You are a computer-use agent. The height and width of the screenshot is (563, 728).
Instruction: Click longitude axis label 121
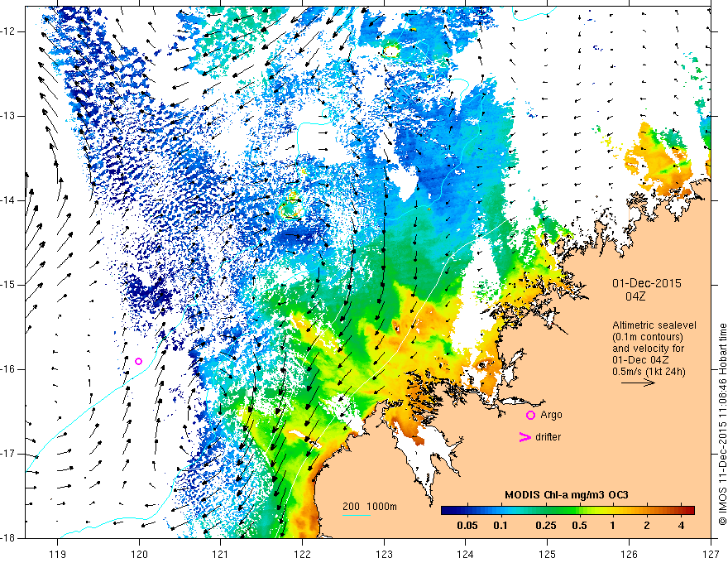221,554
